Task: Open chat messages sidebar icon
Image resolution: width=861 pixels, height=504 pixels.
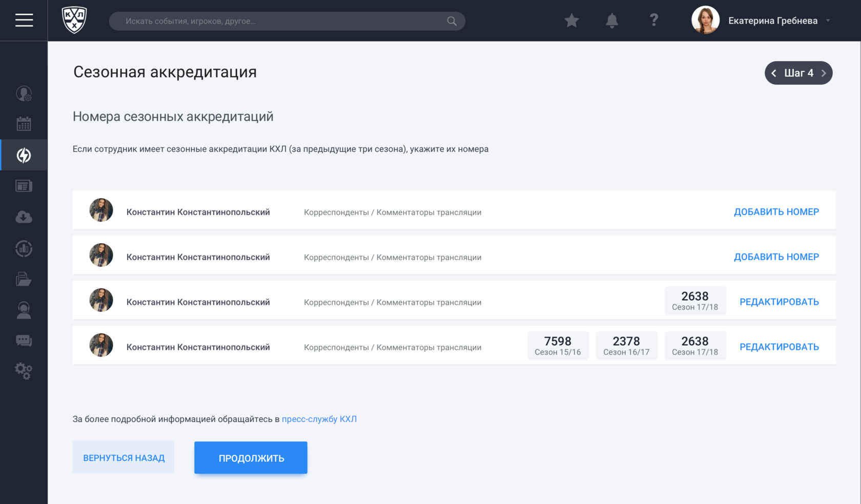Action: click(x=24, y=341)
